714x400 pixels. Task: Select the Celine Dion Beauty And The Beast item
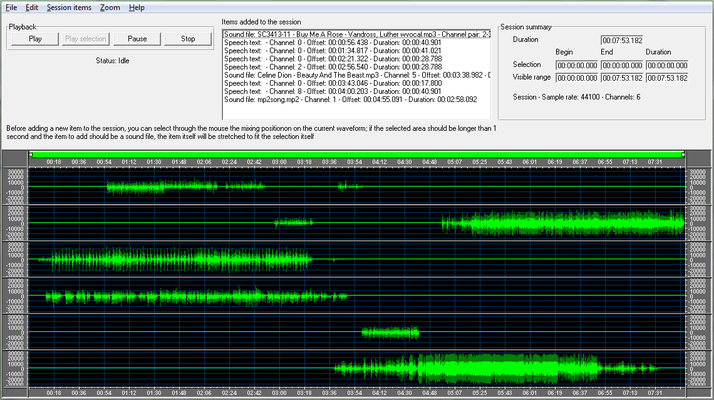point(357,75)
